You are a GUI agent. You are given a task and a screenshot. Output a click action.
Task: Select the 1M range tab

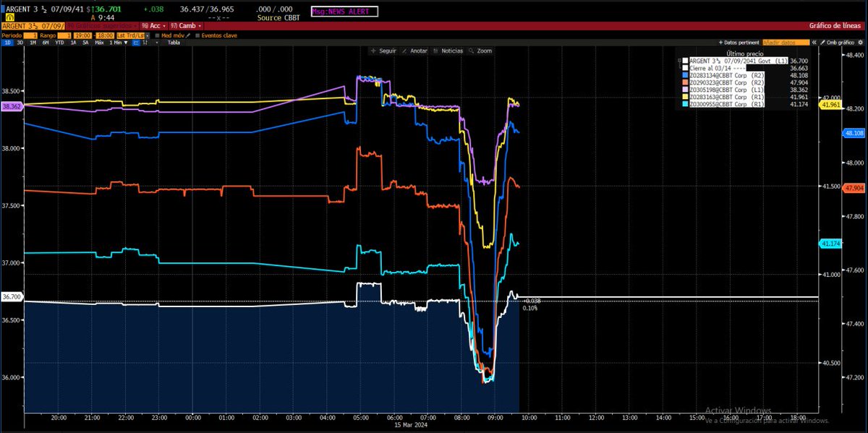click(33, 43)
